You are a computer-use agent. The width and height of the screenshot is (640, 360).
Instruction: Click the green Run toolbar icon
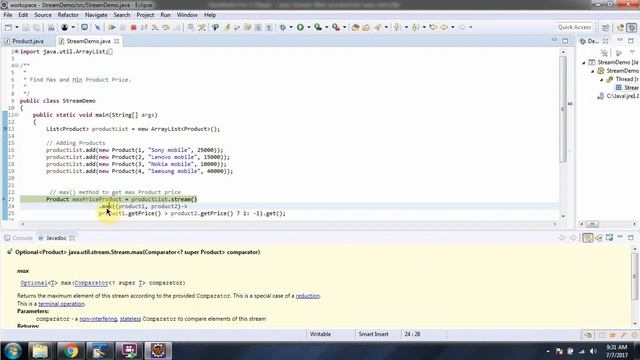click(300, 27)
